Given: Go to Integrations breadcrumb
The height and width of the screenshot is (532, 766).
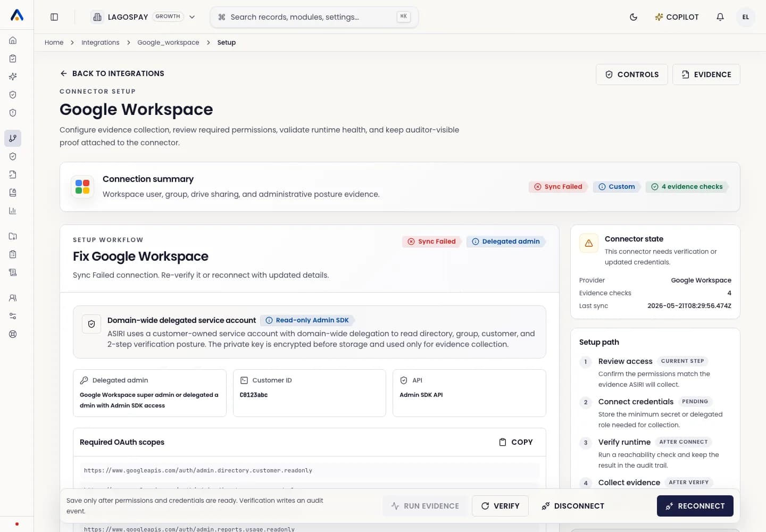Looking at the screenshot, I should coord(101,43).
